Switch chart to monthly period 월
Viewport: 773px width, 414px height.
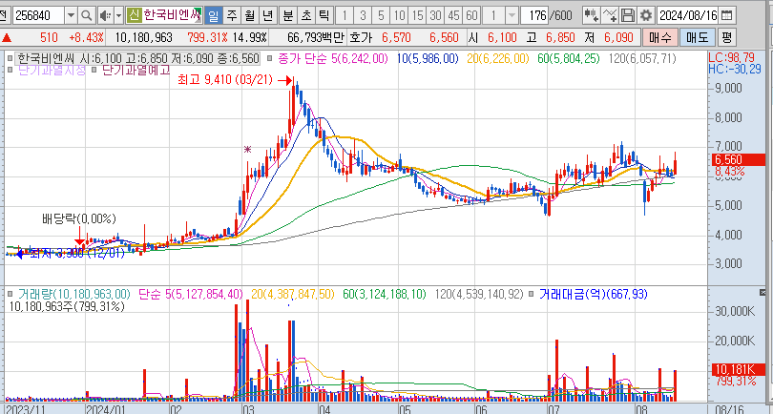coord(249,16)
